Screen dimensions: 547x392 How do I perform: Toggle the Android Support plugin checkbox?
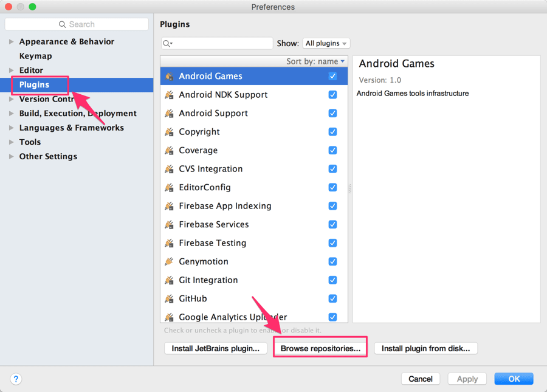332,113
